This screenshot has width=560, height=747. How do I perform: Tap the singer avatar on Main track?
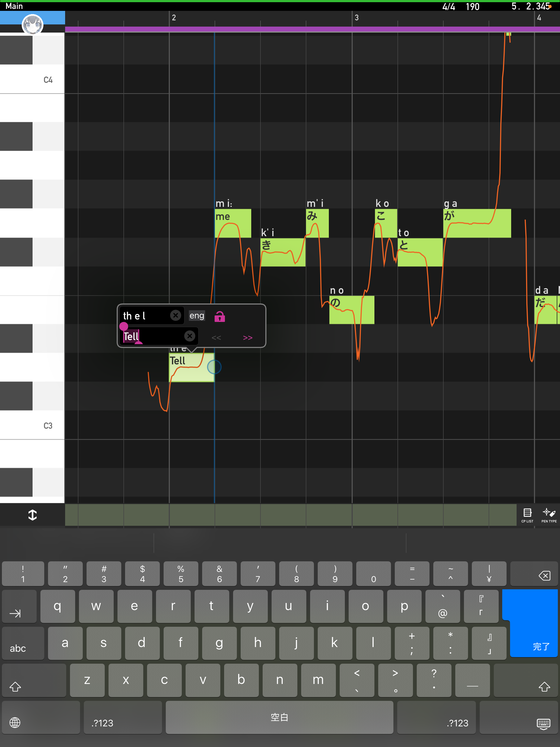[x=32, y=24]
